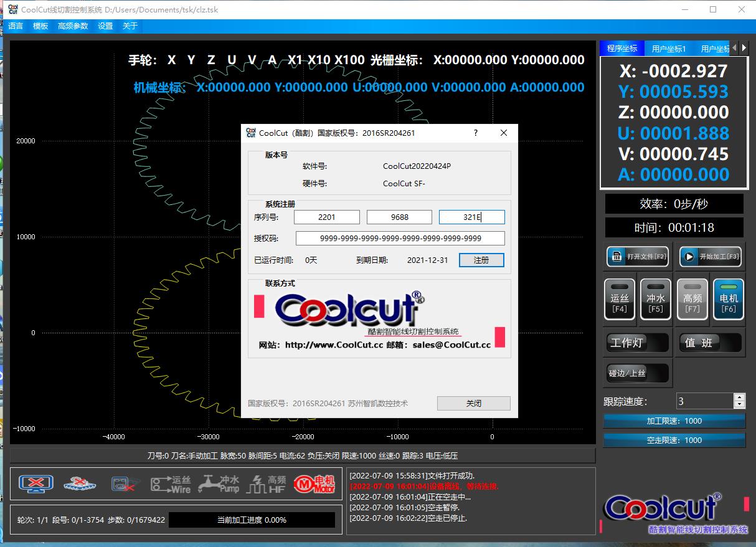756x547 pixels.
Task: Click the serial number field containing 321E
Action: [472, 217]
